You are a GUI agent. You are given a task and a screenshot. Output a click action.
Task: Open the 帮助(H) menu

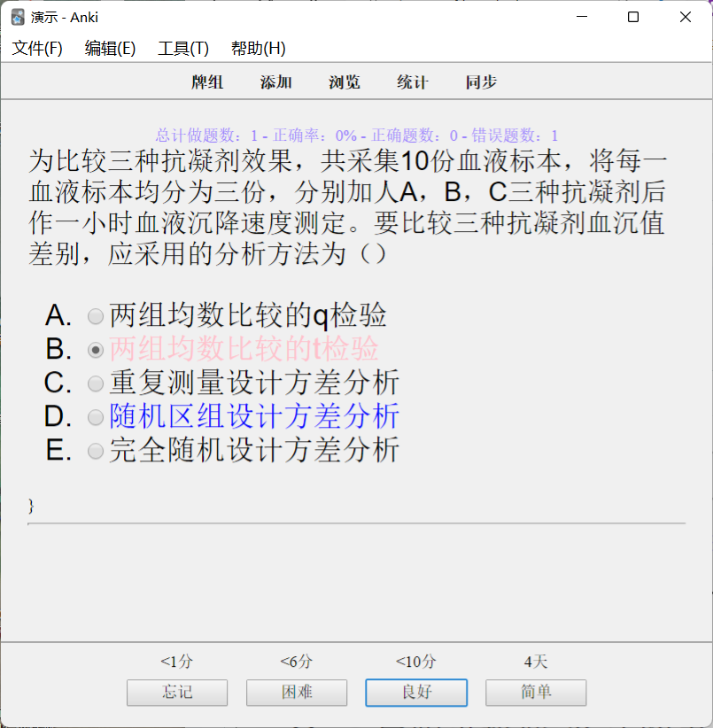258,49
